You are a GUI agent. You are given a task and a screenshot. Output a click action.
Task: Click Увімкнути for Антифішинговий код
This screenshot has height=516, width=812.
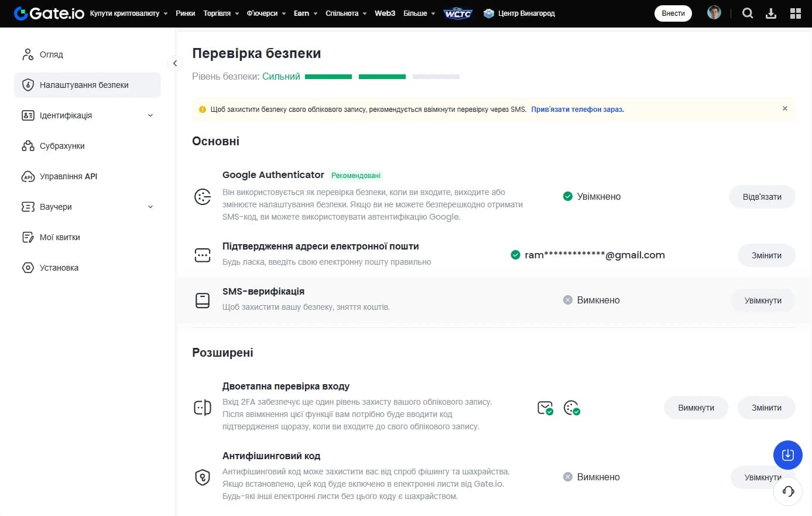[x=763, y=477]
